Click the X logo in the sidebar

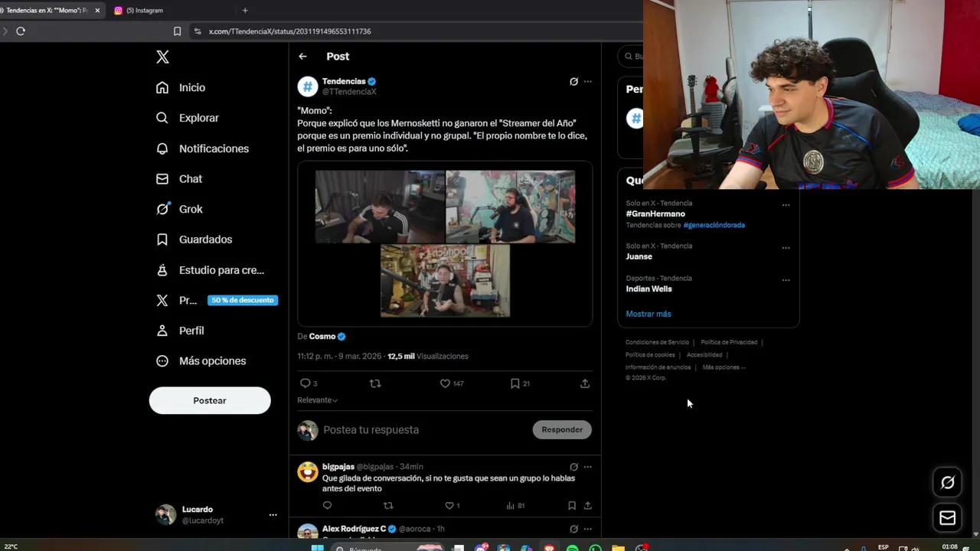tap(162, 57)
